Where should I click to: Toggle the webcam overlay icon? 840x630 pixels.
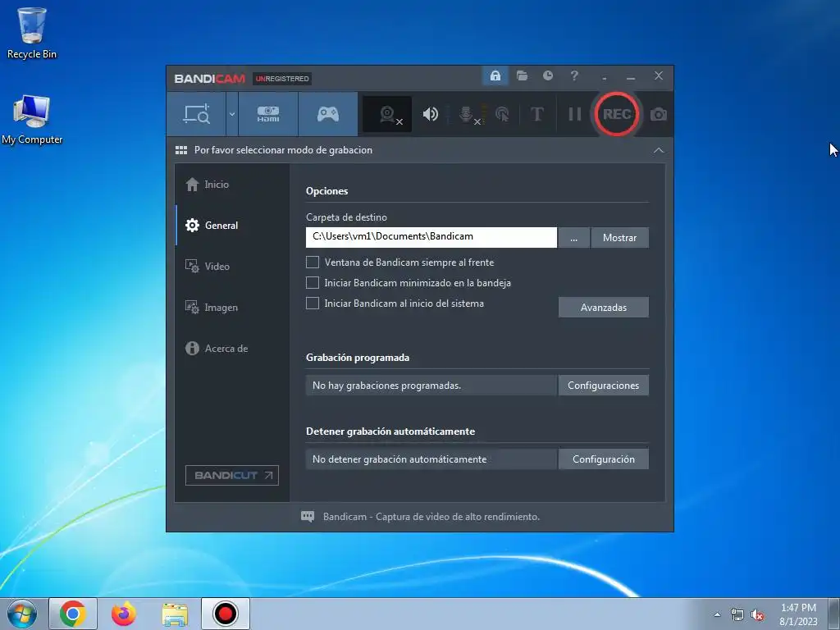[x=388, y=114]
